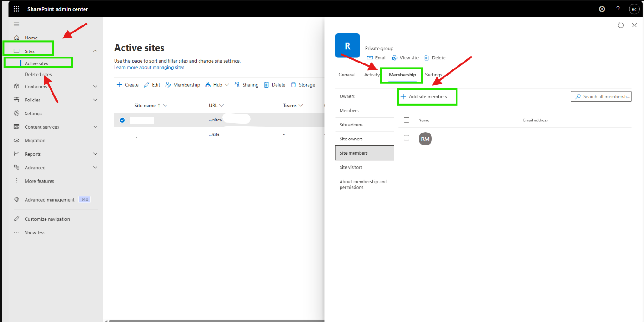Click Add site members button
Image resolution: width=644 pixels, height=322 pixels.
424,97
